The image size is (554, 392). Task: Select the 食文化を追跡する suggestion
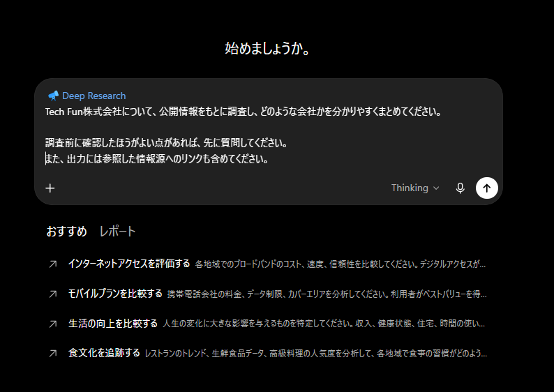click(x=267, y=353)
